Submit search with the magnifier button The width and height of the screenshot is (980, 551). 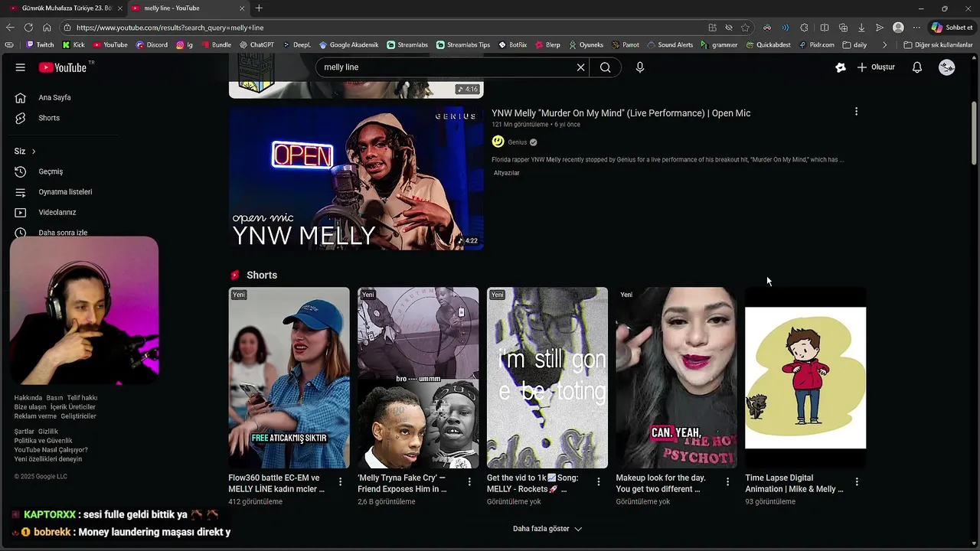(x=606, y=67)
